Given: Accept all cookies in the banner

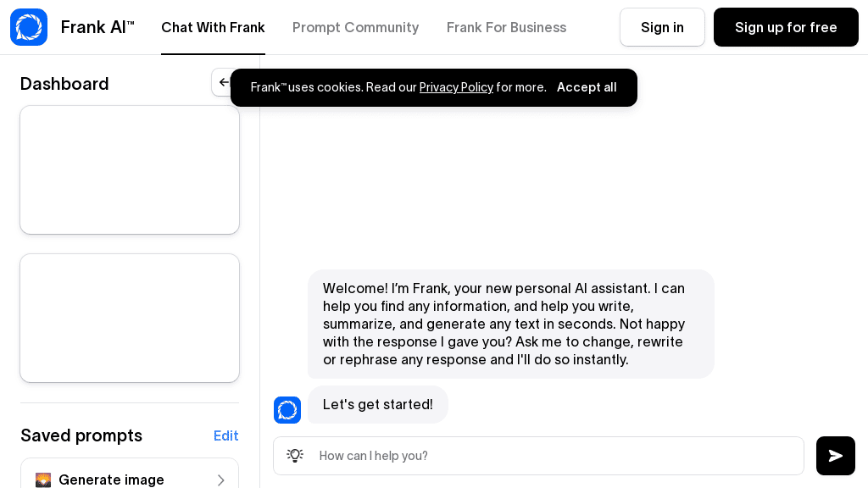Looking at the screenshot, I should [587, 87].
